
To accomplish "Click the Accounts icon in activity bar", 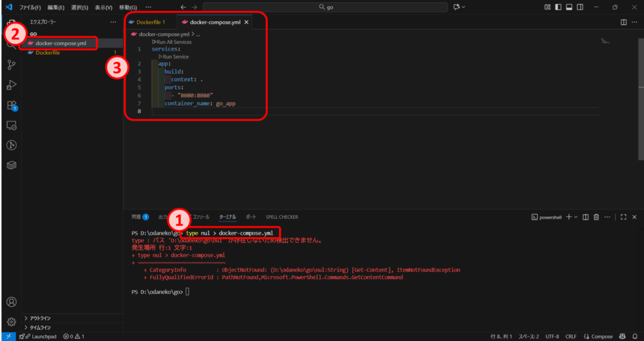I will pyautogui.click(x=11, y=303).
